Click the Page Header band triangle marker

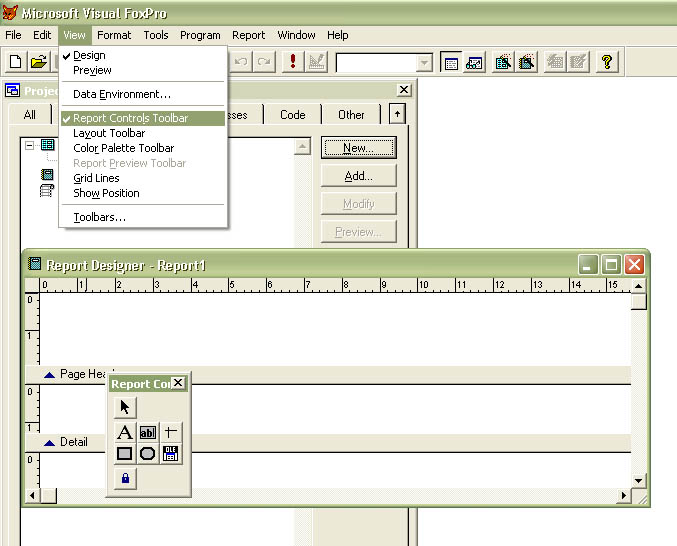tap(50, 375)
